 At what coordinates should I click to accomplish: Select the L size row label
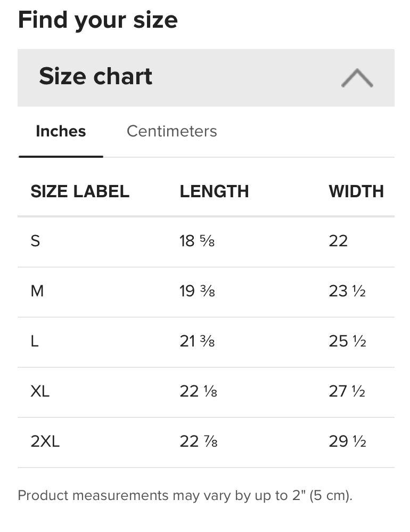pos(35,341)
